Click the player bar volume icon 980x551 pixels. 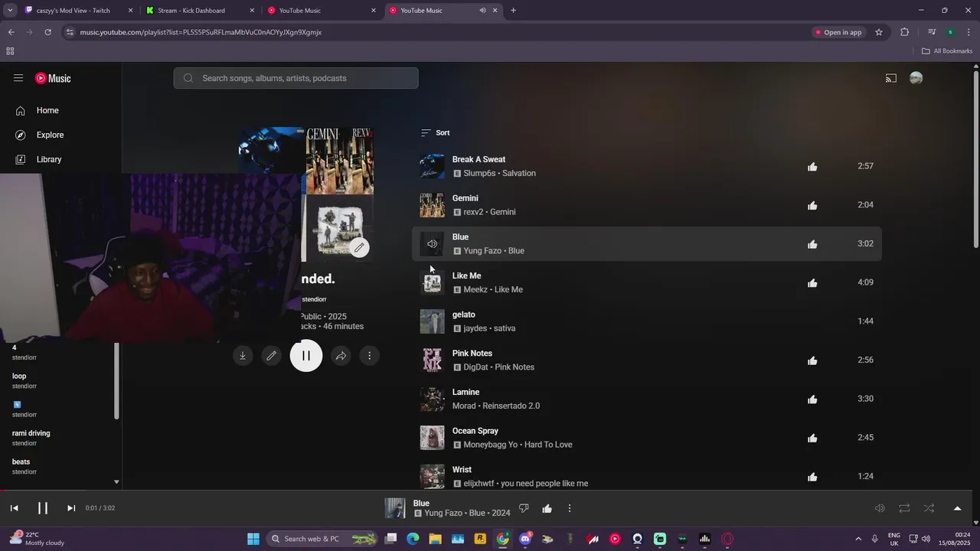pyautogui.click(x=880, y=508)
